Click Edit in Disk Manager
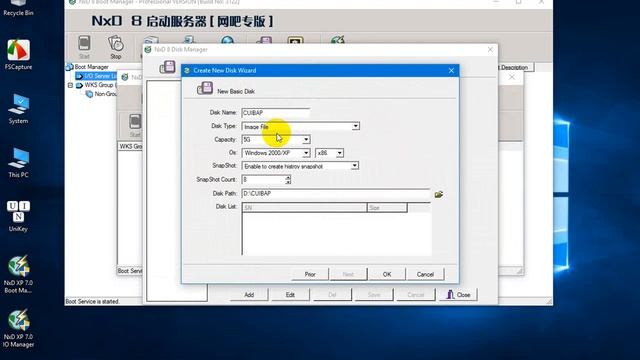This screenshot has width=640, height=360. pos(290,295)
